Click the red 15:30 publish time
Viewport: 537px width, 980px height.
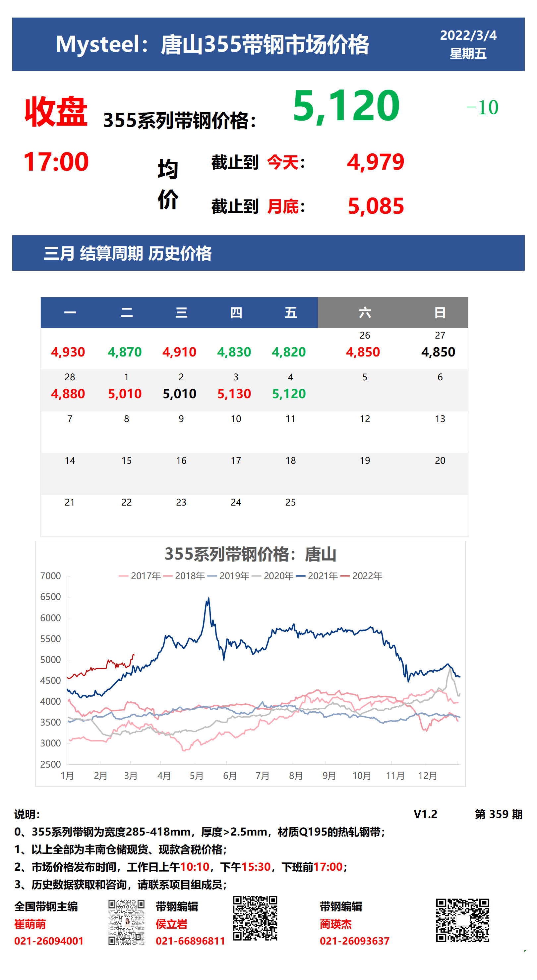(256, 867)
